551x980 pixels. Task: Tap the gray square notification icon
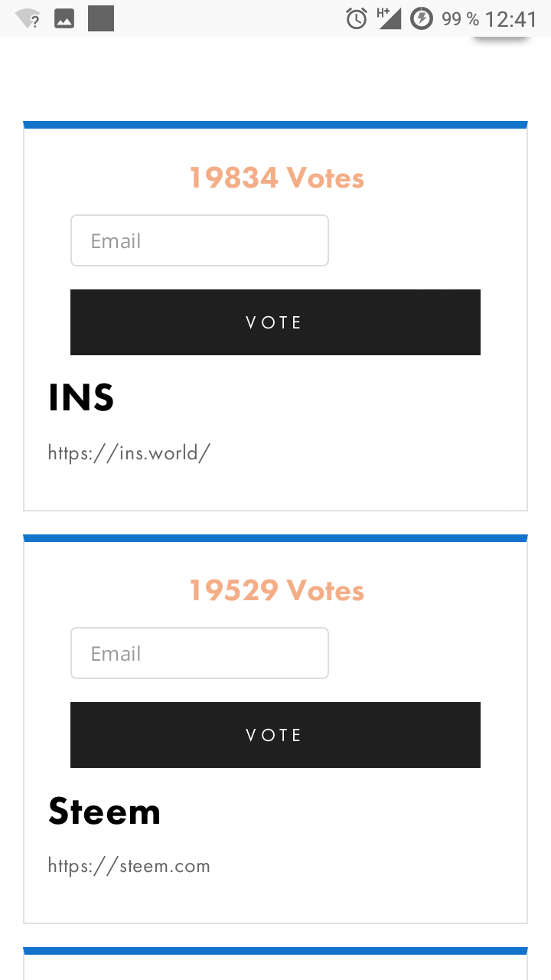[x=101, y=18]
